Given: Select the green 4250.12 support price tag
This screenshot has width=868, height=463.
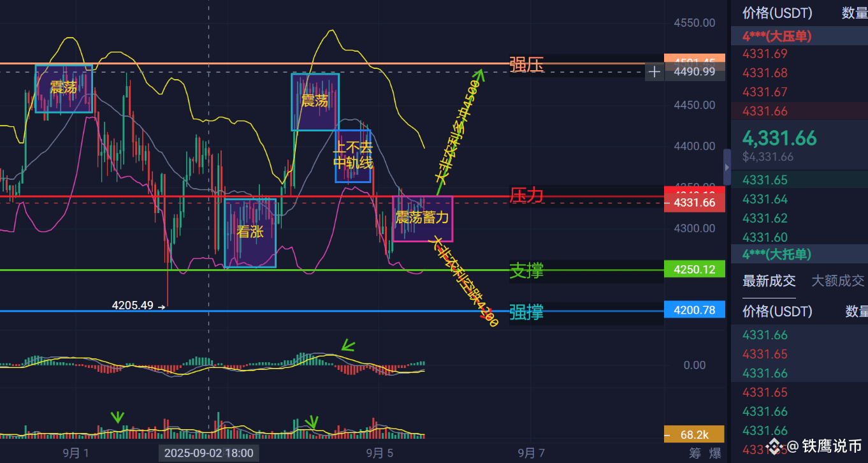Looking at the screenshot, I should tap(695, 270).
